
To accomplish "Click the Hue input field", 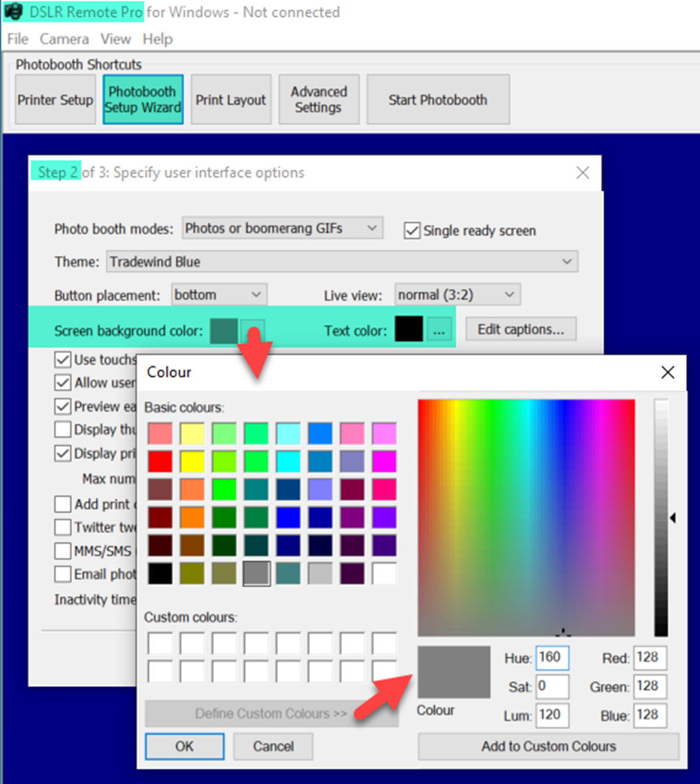I will 552,657.
